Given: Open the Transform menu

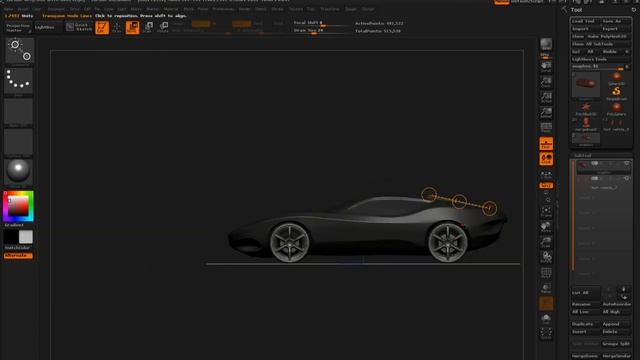Looking at the screenshot, I should (330, 9).
